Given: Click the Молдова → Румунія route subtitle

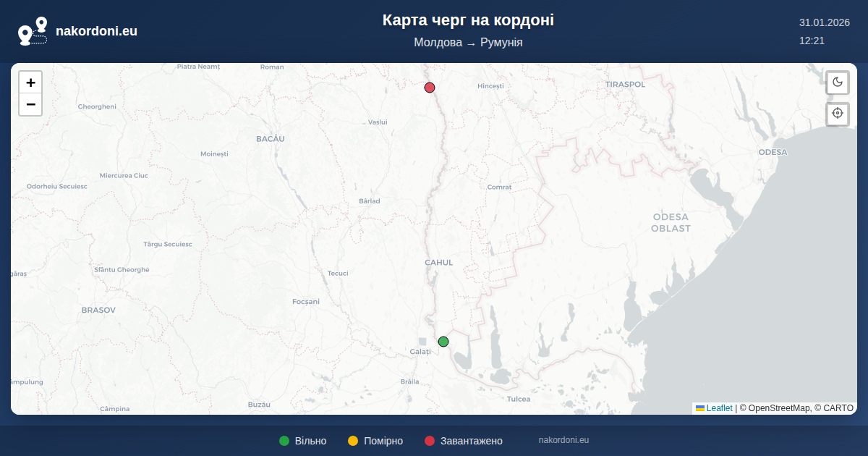Looking at the screenshot, I should 468,43.
